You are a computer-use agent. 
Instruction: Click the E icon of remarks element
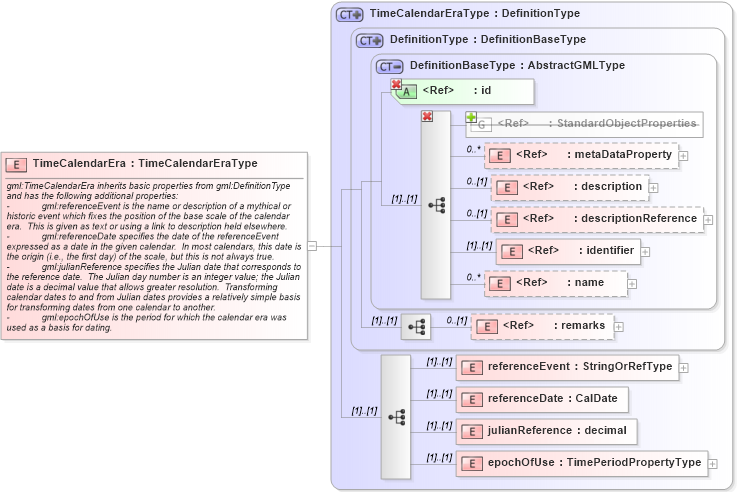486,327
